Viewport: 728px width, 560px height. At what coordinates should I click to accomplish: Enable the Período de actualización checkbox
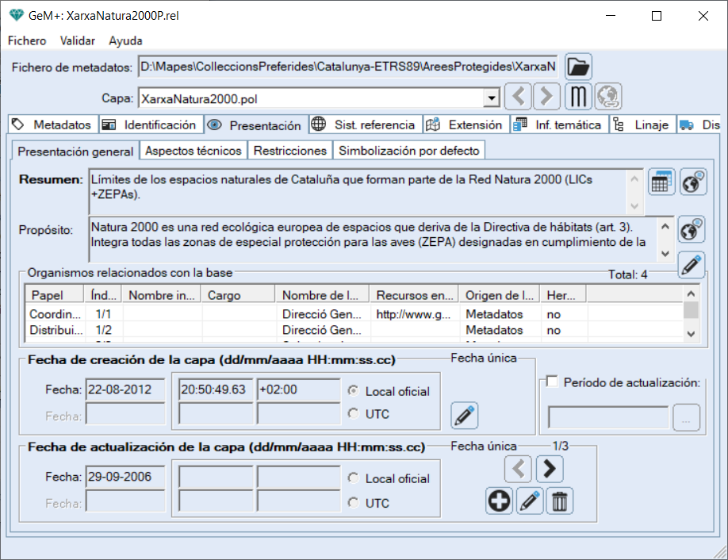point(553,382)
